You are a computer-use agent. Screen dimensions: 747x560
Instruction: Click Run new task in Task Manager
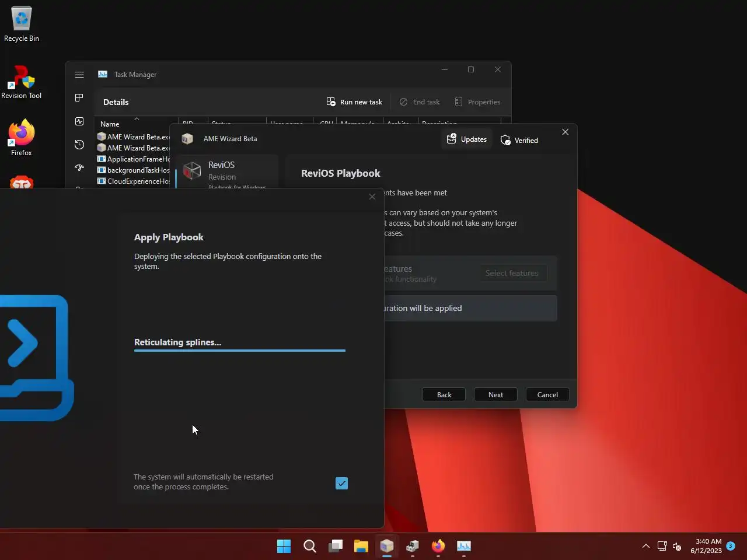(354, 102)
